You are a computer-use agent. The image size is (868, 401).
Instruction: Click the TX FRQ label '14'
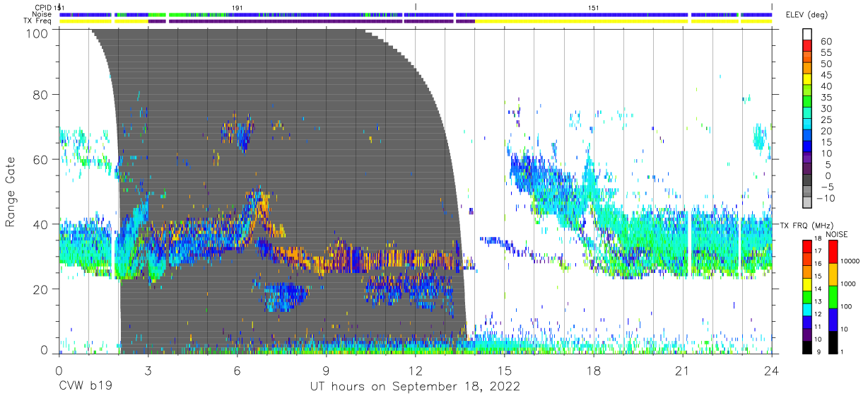point(819,290)
